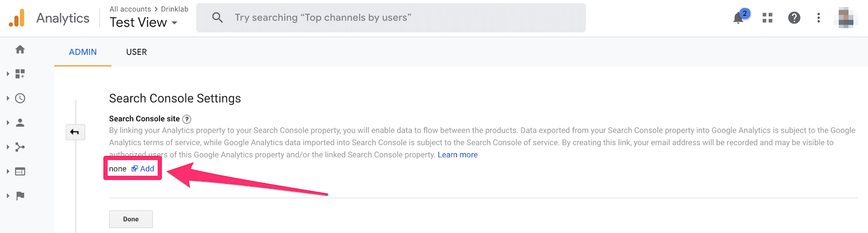This screenshot has height=233, width=868.
Task: Click the Done button
Action: point(131,219)
